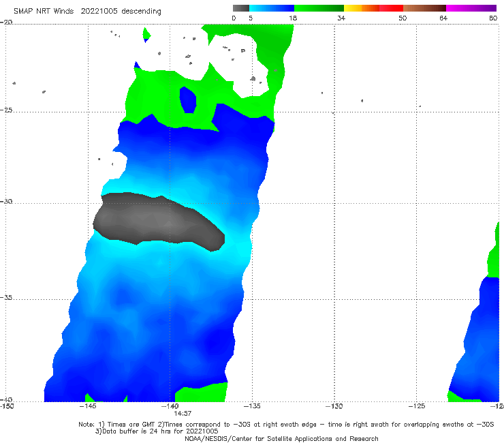Click longitude axis label '-140'
This screenshot has height=443, width=504.
(170, 406)
